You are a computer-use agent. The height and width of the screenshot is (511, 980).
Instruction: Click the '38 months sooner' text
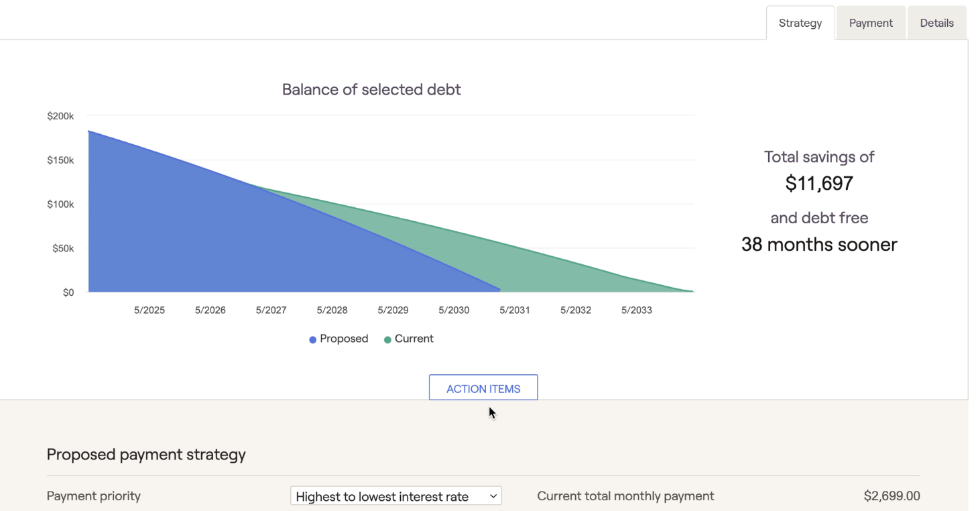coord(819,244)
